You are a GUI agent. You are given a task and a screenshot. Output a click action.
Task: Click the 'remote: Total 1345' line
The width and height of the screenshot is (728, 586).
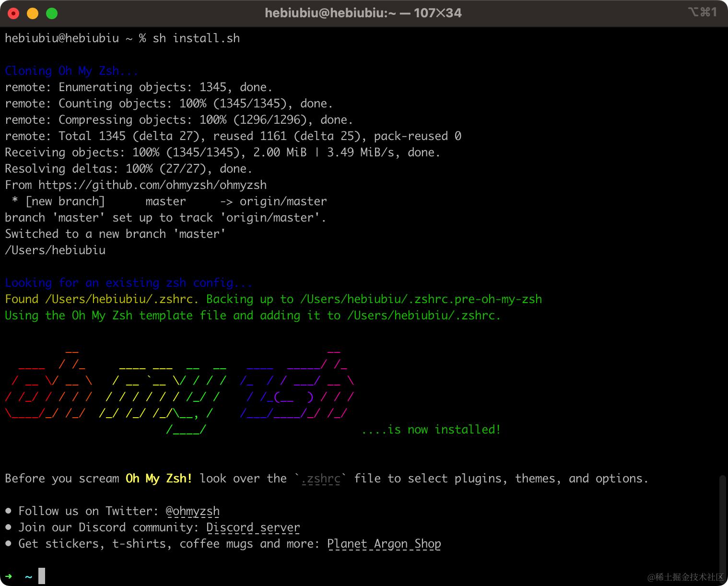click(x=233, y=136)
